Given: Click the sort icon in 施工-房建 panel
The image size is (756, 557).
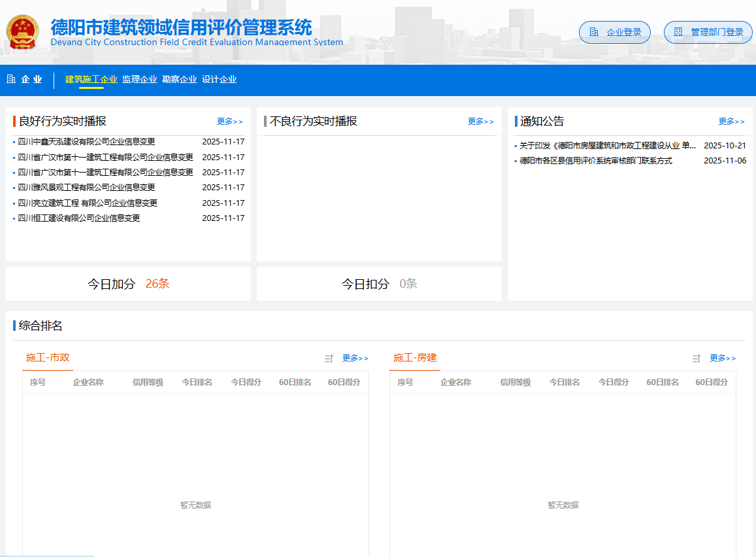Looking at the screenshot, I should (x=697, y=358).
